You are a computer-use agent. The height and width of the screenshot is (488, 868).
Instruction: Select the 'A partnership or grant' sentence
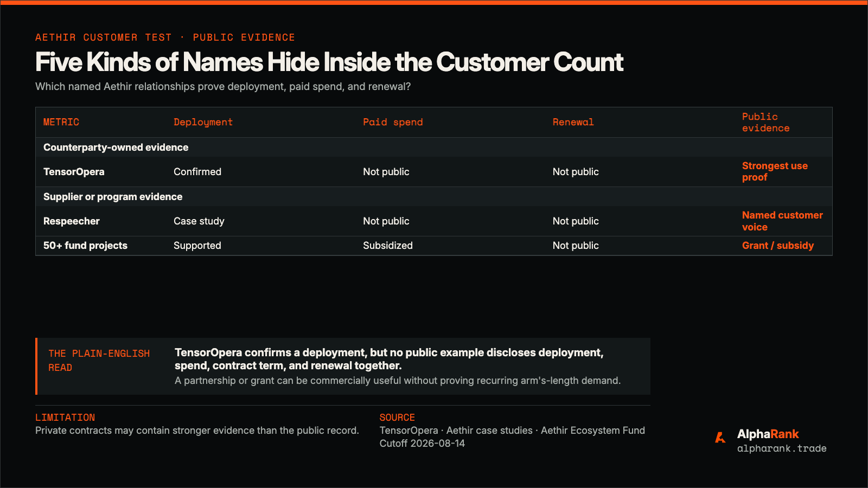(x=398, y=381)
